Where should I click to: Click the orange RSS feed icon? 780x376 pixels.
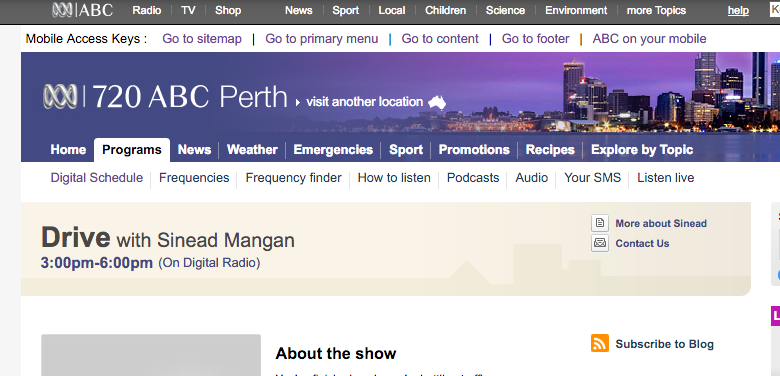pos(600,343)
